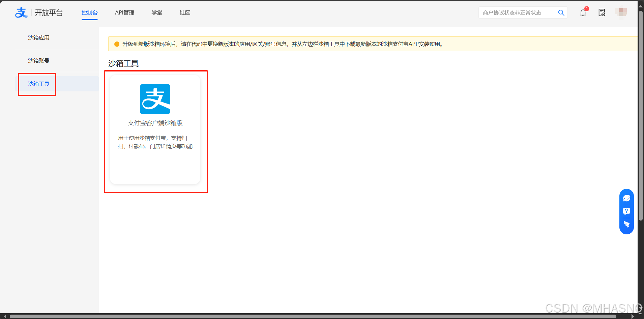Click the Alipay logo in header
The image size is (644, 319).
pos(21,13)
